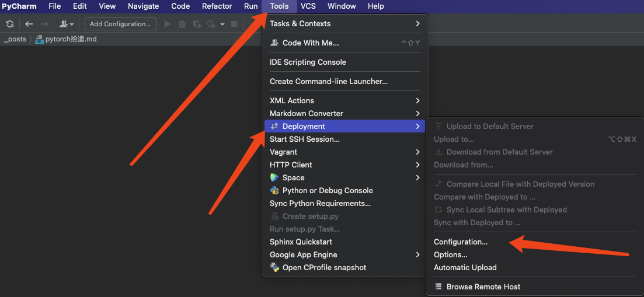Click the Run play icon
This screenshot has width=644, height=297.
click(167, 24)
